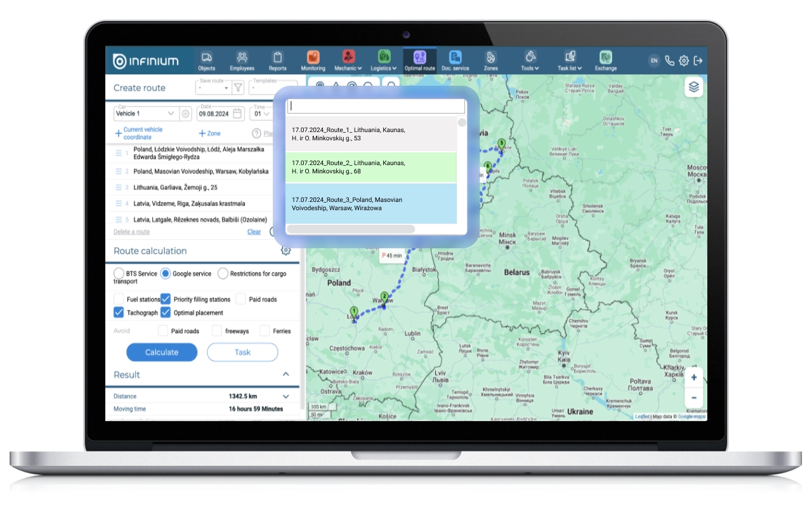Expand the Distance row details

(285, 396)
